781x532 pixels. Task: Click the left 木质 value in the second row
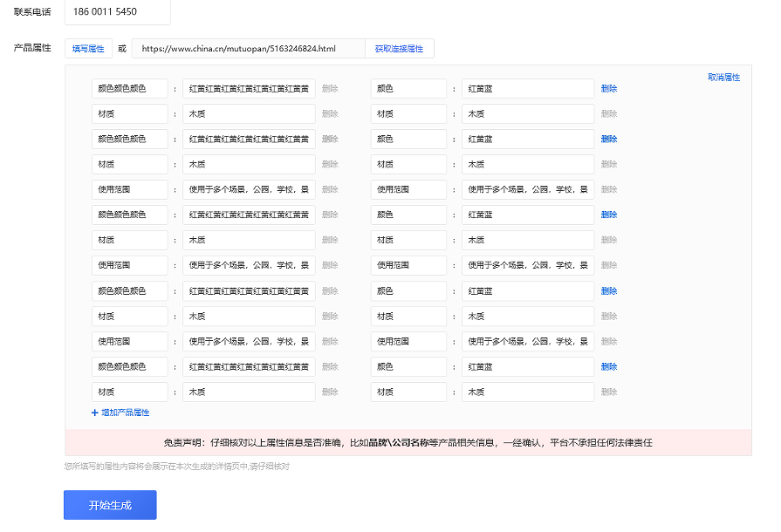(249, 114)
